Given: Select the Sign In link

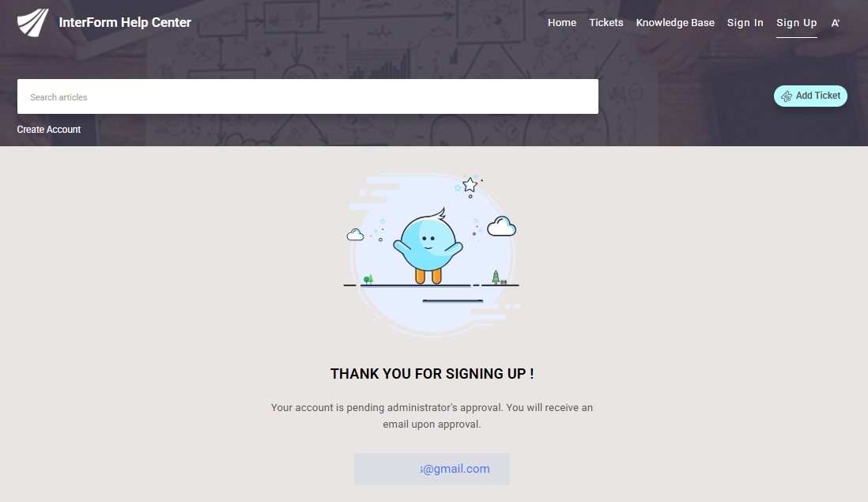Looking at the screenshot, I should [745, 23].
